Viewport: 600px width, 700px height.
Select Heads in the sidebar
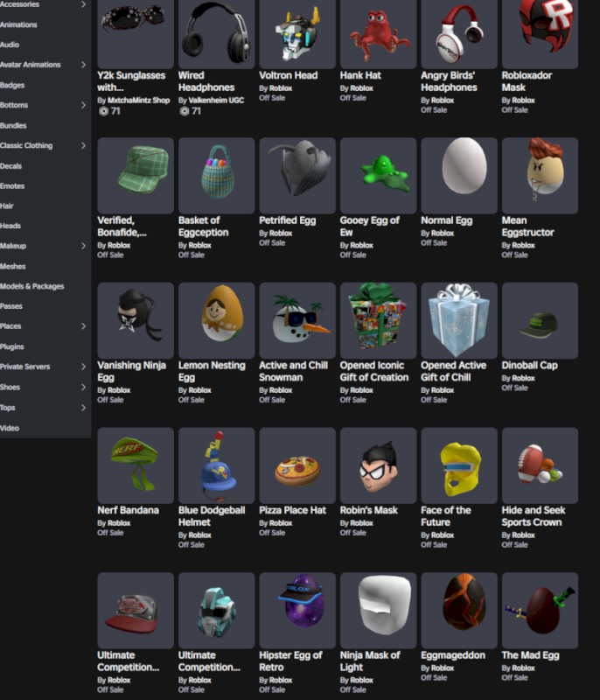click(x=10, y=226)
